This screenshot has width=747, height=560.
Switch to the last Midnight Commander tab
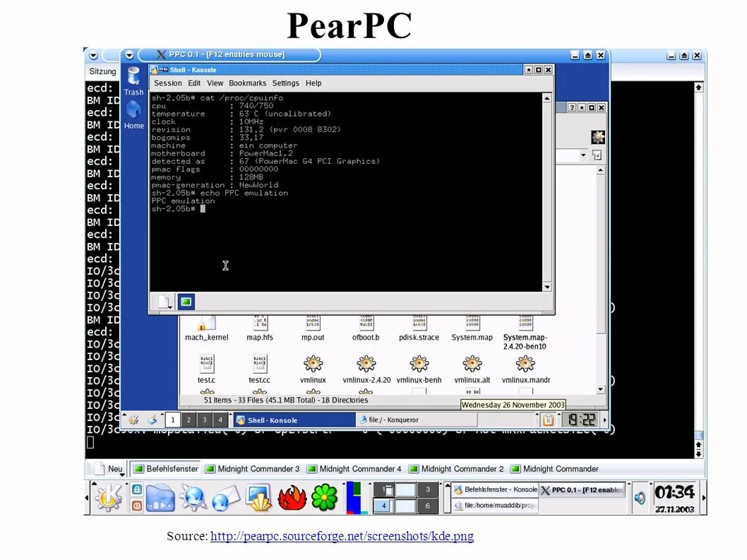pyautogui.click(x=554, y=469)
